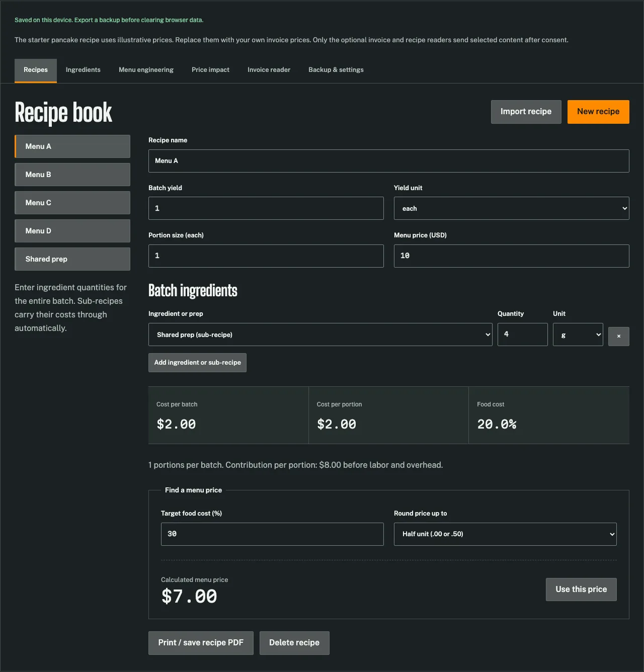
Task: Open Backup & settings tab
Action: (x=336, y=70)
